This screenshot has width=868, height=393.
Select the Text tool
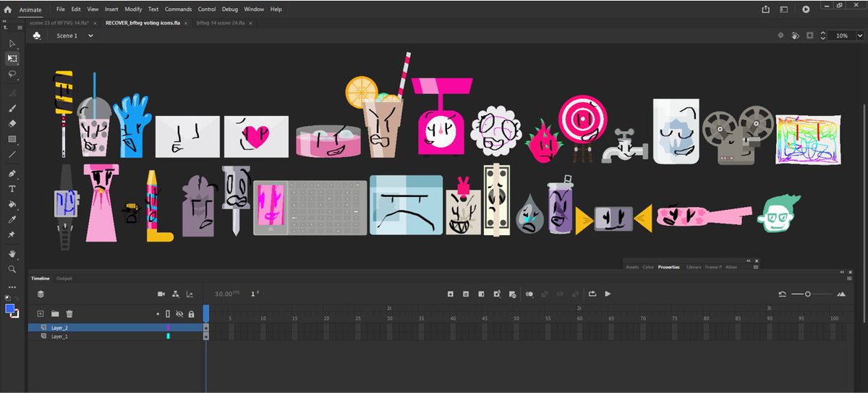12,189
